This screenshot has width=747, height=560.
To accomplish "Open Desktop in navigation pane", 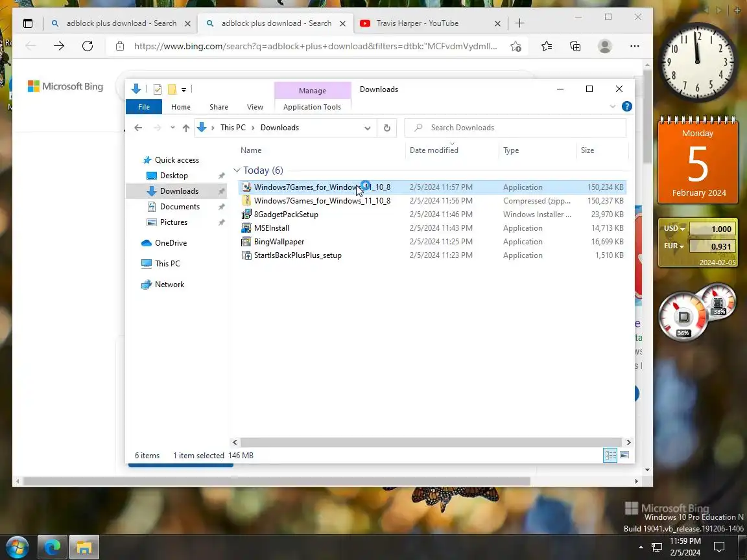I will (174, 176).
